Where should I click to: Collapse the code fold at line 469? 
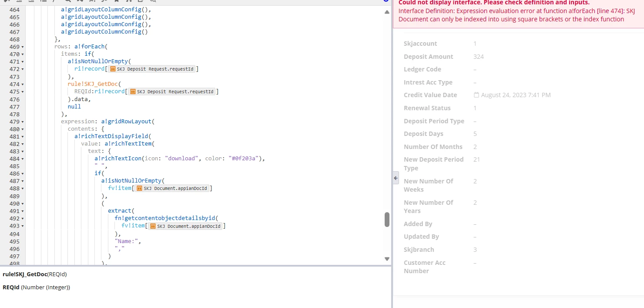22,47
